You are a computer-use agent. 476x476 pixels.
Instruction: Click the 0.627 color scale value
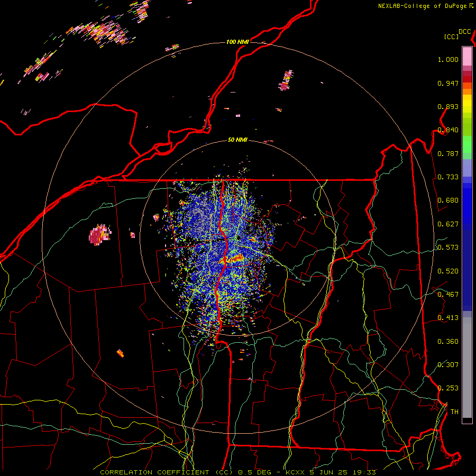point(448,224)
